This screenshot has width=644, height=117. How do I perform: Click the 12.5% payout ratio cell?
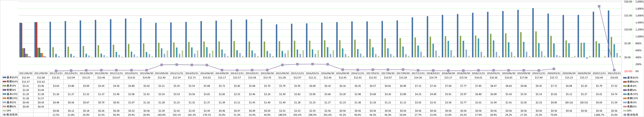point(56,115)
